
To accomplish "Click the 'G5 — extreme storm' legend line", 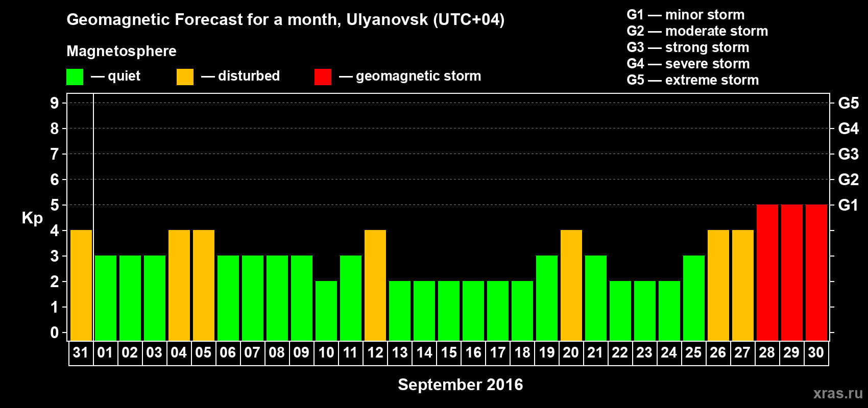I will [693, 80].
